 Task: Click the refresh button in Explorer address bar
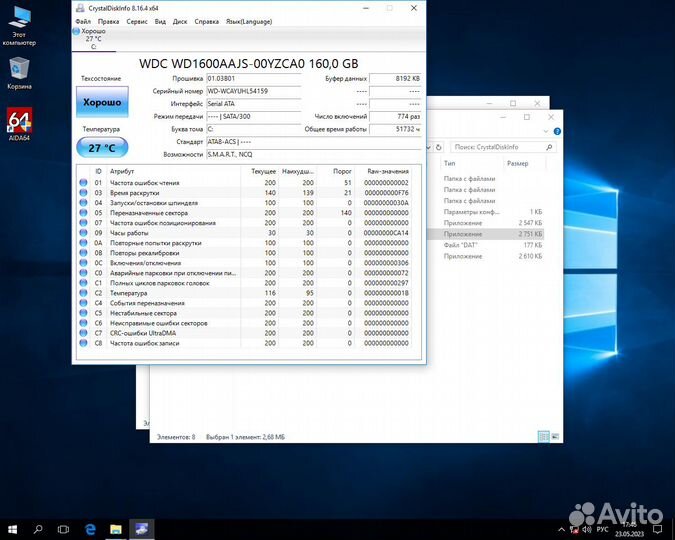438,147
